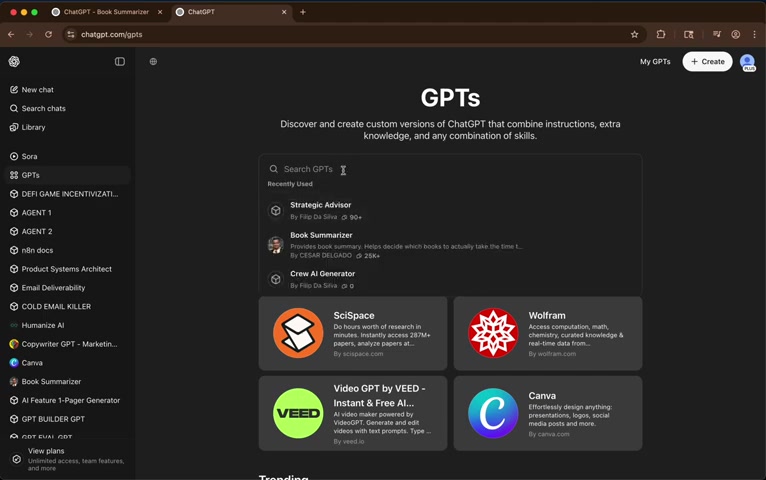Open the Wolfram GPT card title

coord(547,315)
